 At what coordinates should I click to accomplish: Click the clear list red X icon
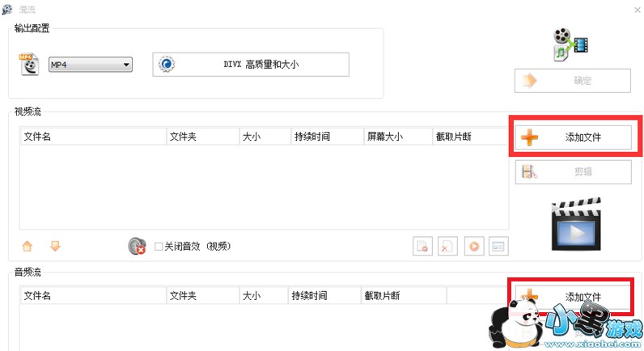point(447,247)
